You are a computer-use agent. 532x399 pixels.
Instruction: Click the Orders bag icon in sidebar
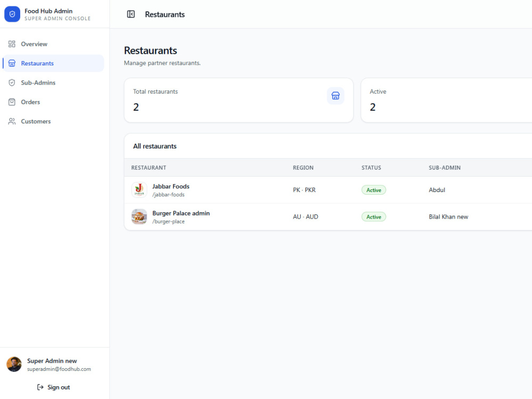point(12,102)
